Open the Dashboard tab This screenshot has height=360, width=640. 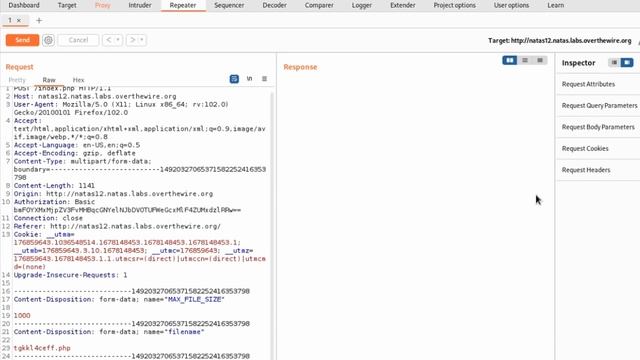click(x=24, y=5)
